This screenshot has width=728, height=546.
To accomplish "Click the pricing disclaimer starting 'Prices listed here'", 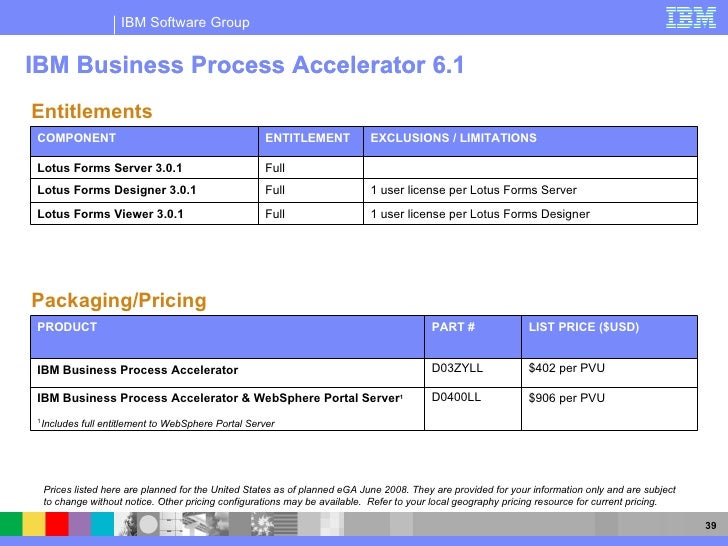I will tap(359, 495).
